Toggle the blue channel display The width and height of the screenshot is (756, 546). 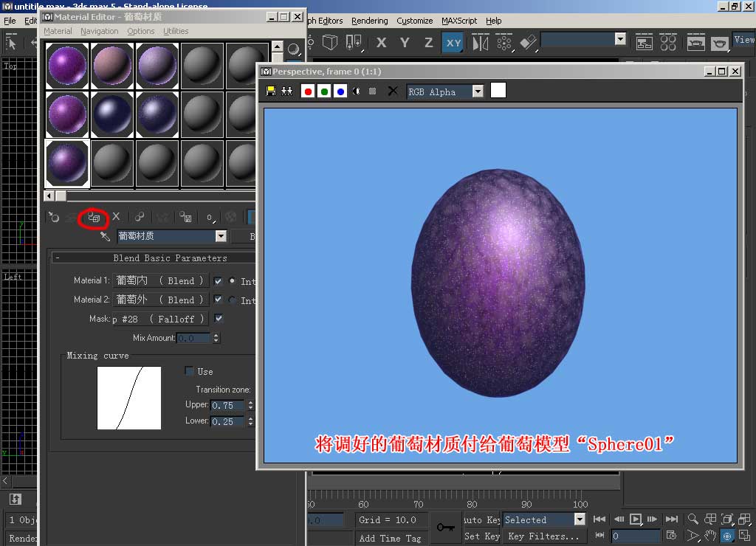tap(340, 91)
